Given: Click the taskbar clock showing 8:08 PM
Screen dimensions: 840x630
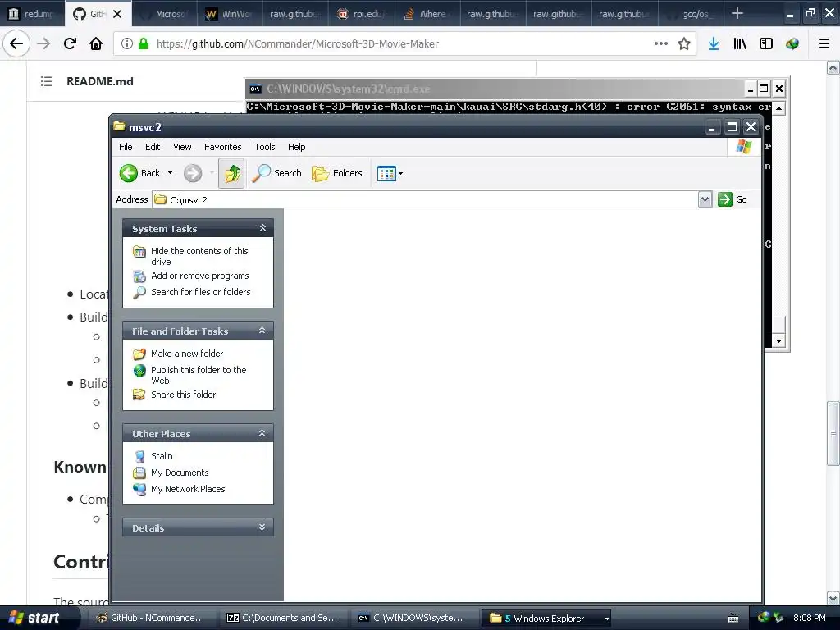Looking at the screenshot, I should 809,618.
